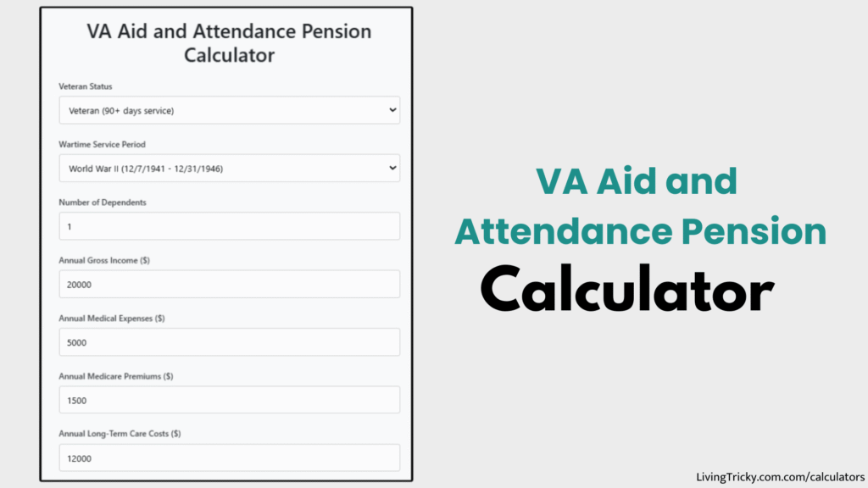Click the Veteran Status dropdown chevron arrow
The image size is (868, 488).
click(x=392, y=109)
